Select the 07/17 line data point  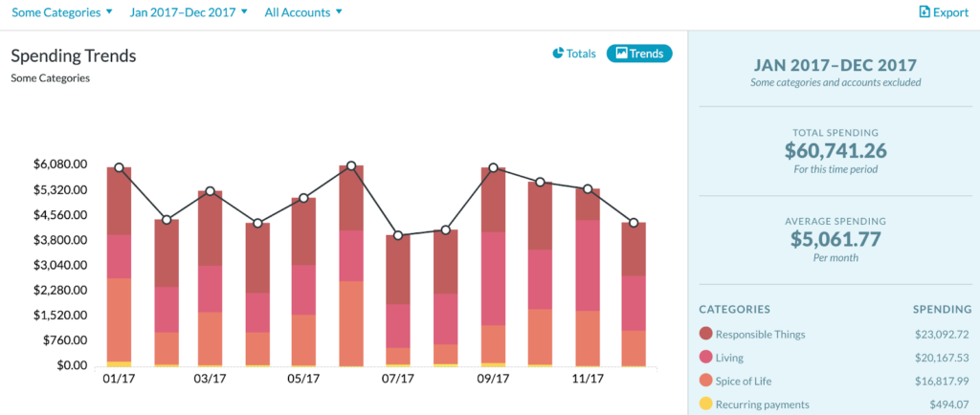(397, 235)
